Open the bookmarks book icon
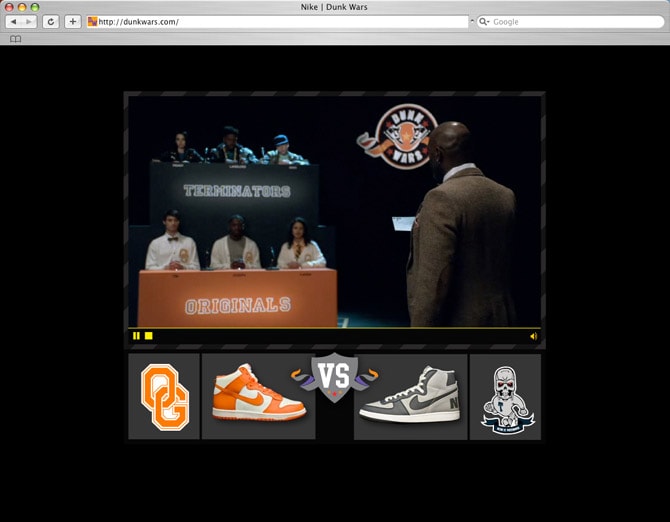The width and height of the screenshot is (670, 522). point(15,39)
